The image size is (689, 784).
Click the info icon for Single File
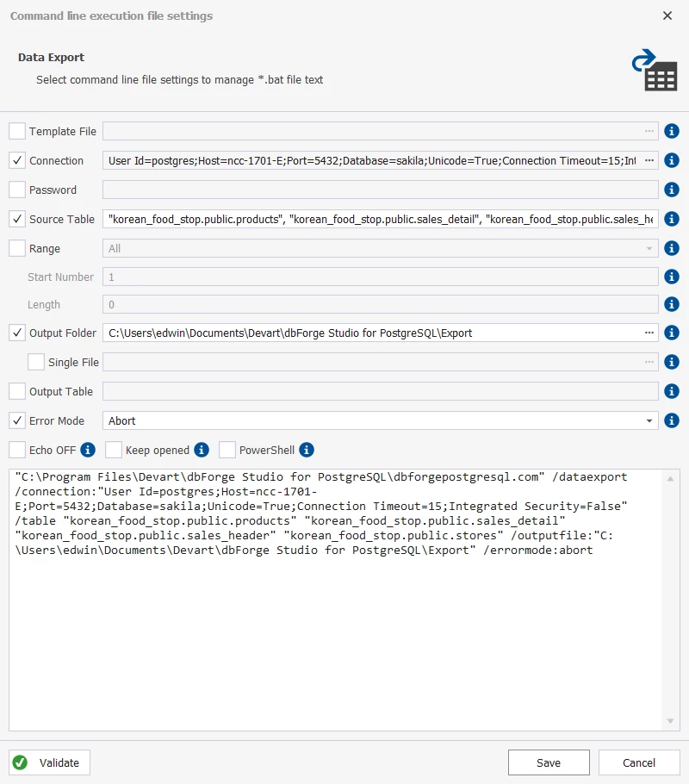click(672, 362)
